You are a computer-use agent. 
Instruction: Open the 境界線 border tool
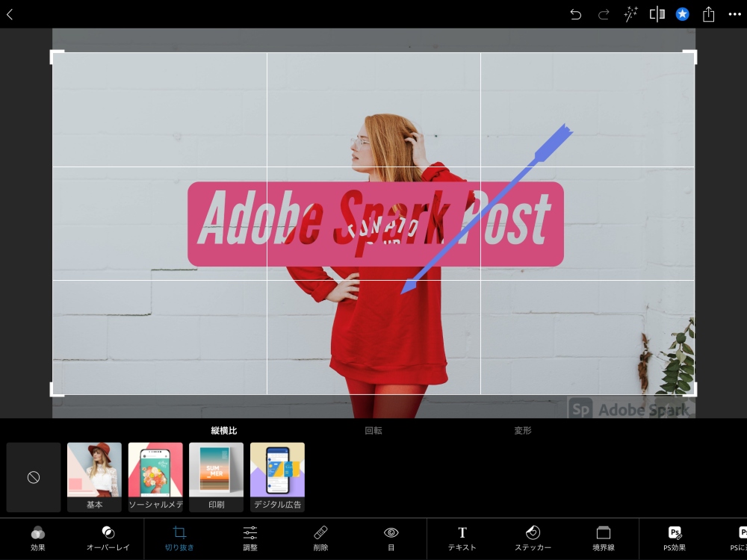tap(604, 538)
